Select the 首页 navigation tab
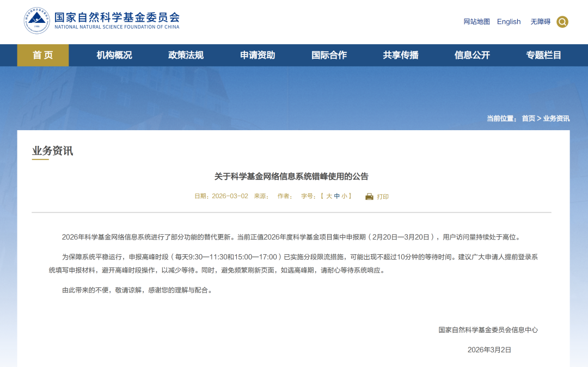 42,55
